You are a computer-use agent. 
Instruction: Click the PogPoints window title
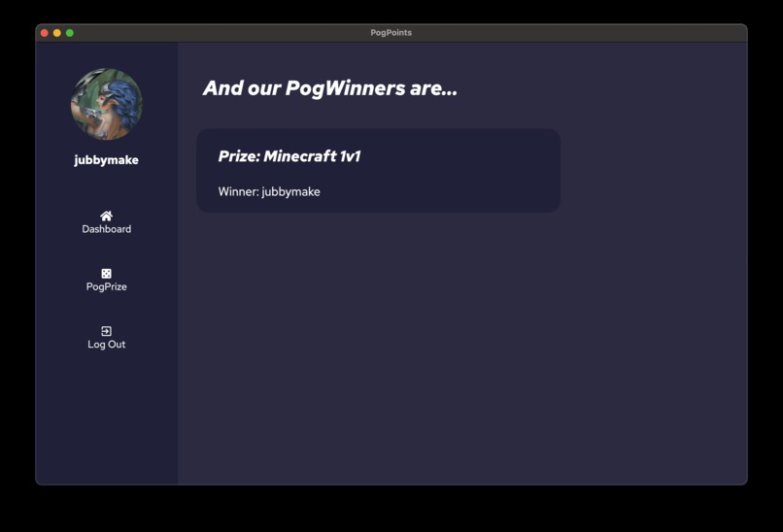391,32
